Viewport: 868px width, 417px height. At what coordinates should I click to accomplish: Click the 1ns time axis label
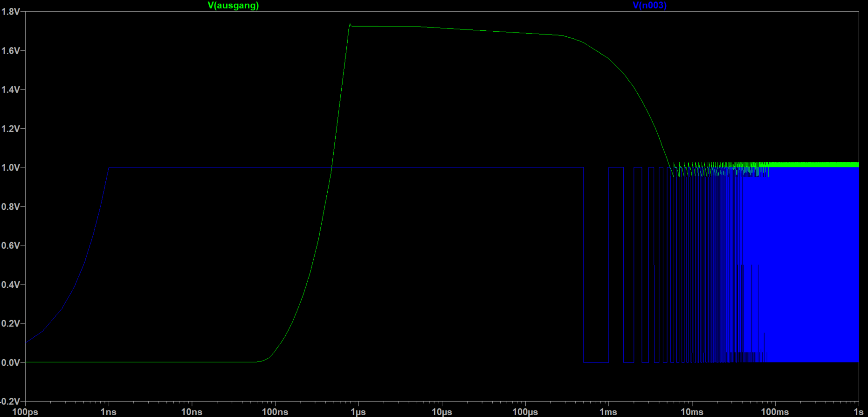pyautogui.click(x=109, y=412)
